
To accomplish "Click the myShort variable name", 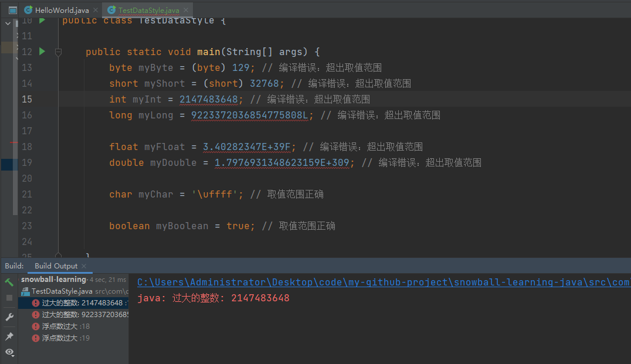I will pyautogui.click(x=165, y=83).
